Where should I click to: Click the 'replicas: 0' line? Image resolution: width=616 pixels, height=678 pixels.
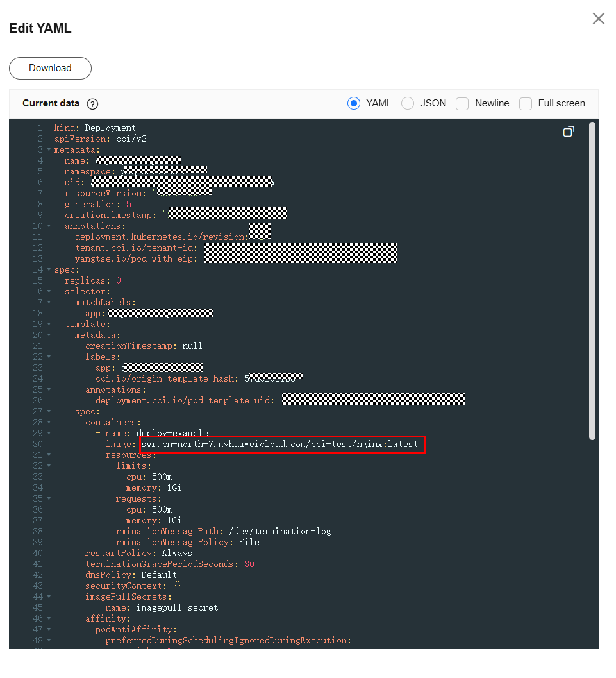(92, 280)
